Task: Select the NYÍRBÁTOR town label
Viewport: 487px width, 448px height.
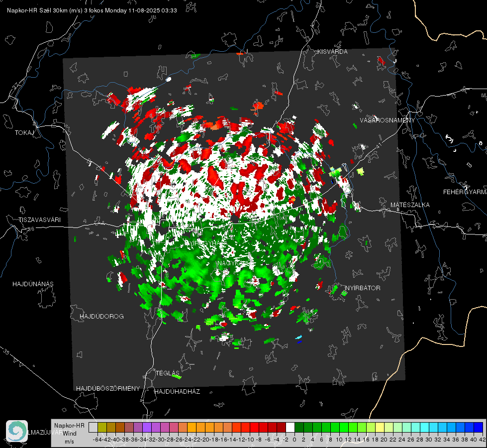Action: point(363,288)
